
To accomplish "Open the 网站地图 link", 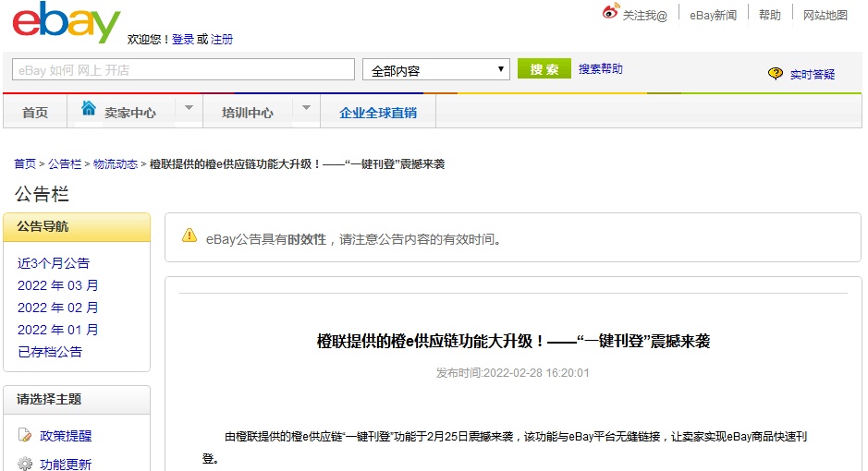I will [825, 16].
